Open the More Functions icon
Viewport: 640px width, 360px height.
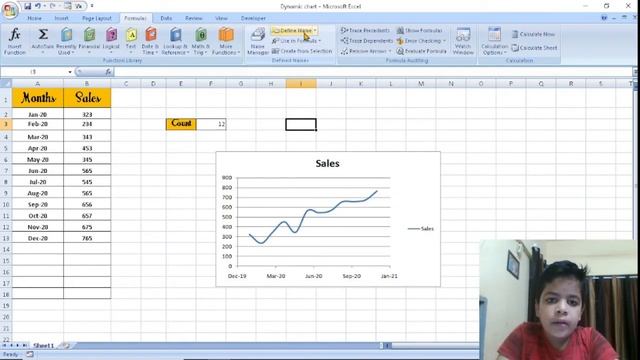[226, 35]
